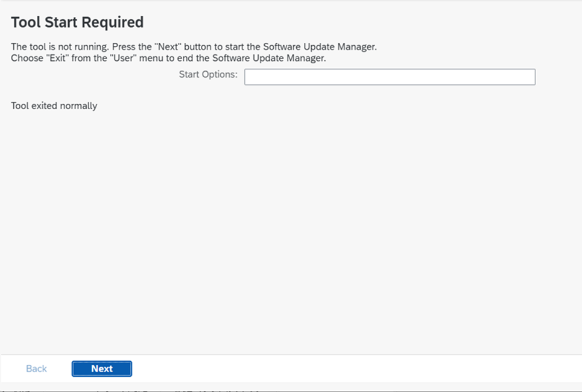
Task: Focus the Start Options input field
Action: coord(389,77)
